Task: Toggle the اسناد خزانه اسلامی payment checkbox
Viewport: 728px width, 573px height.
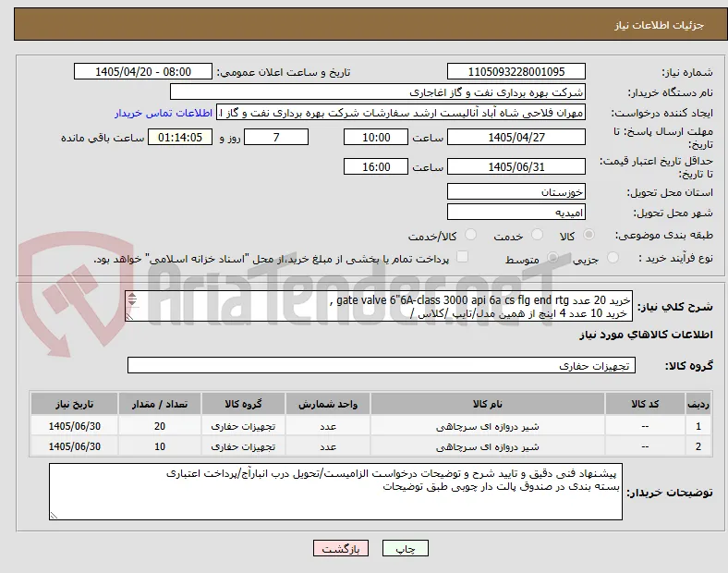Action: (462, 256)
